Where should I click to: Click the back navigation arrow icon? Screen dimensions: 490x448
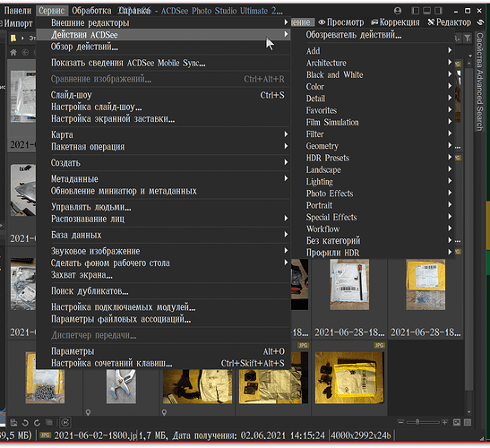[25, 52]
